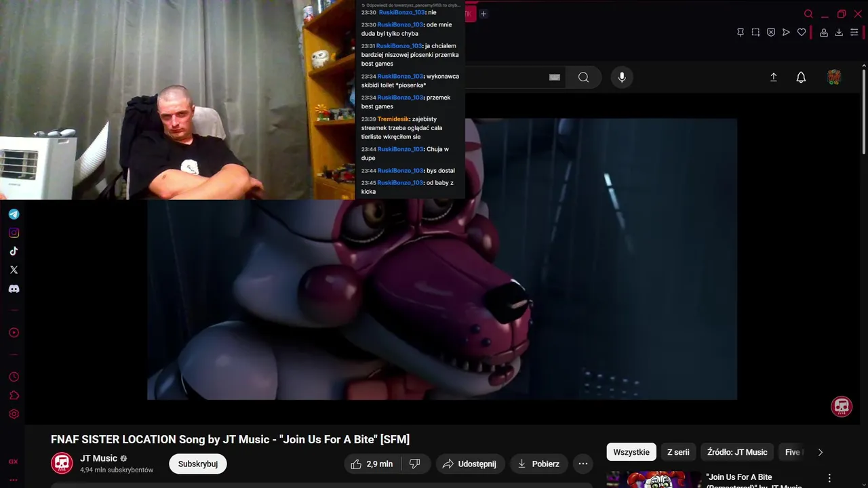Open sidebar three-dots setup menu
This screenshot has width=868, height=488.
coord(14,480)
